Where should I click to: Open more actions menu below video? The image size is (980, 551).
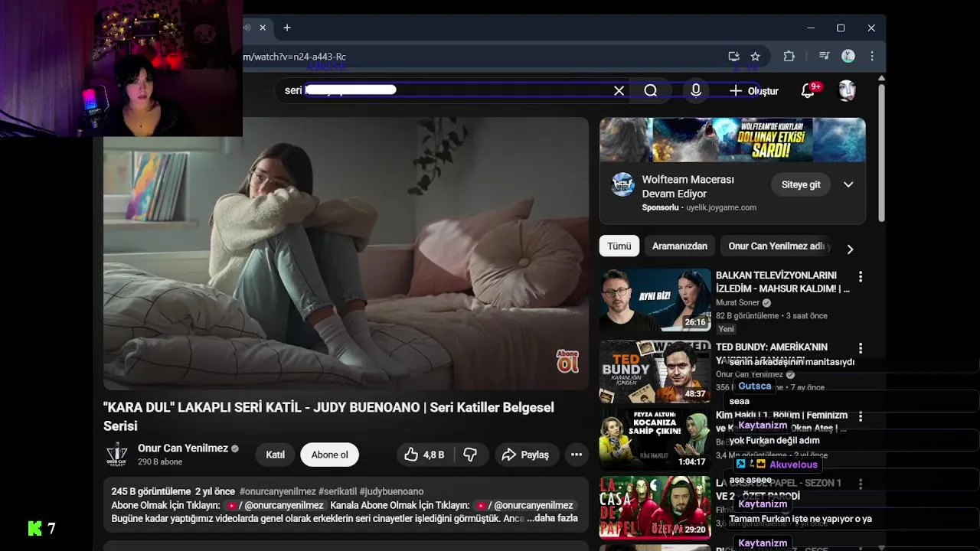[577, 455]
